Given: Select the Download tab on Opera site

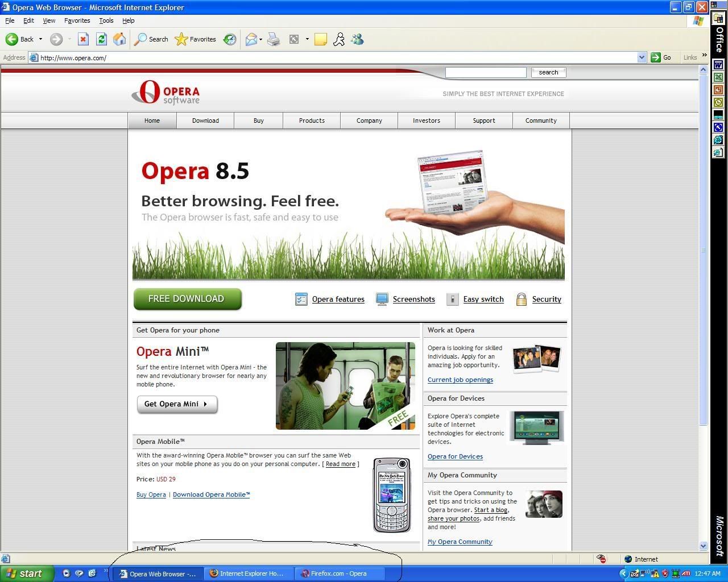Looking at the screenshot, I should click(205, 120).
